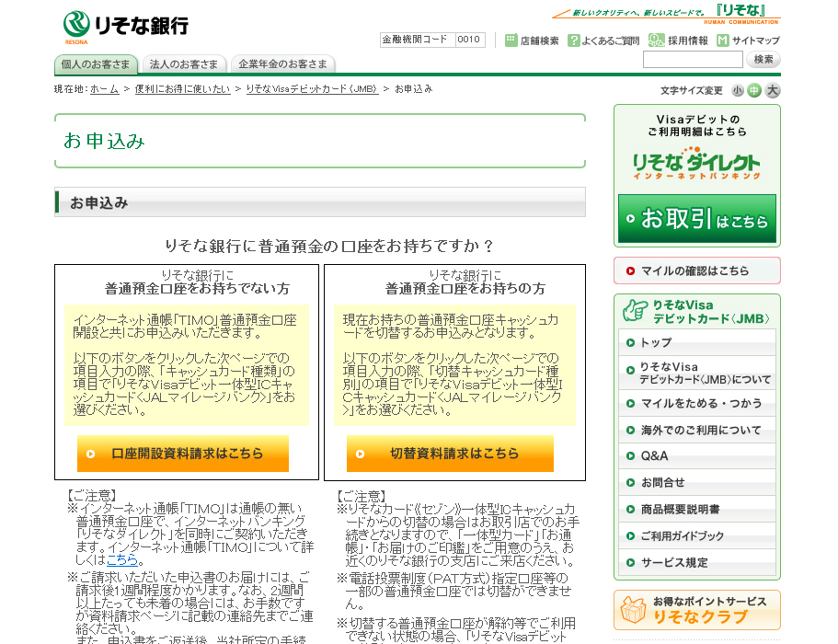Open the よくあるご質問 question mark icon
Screen dimensions: 838x644
(x=573, y=40)
